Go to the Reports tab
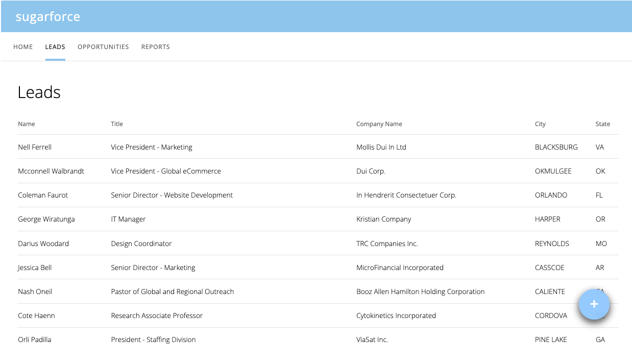 156,47
